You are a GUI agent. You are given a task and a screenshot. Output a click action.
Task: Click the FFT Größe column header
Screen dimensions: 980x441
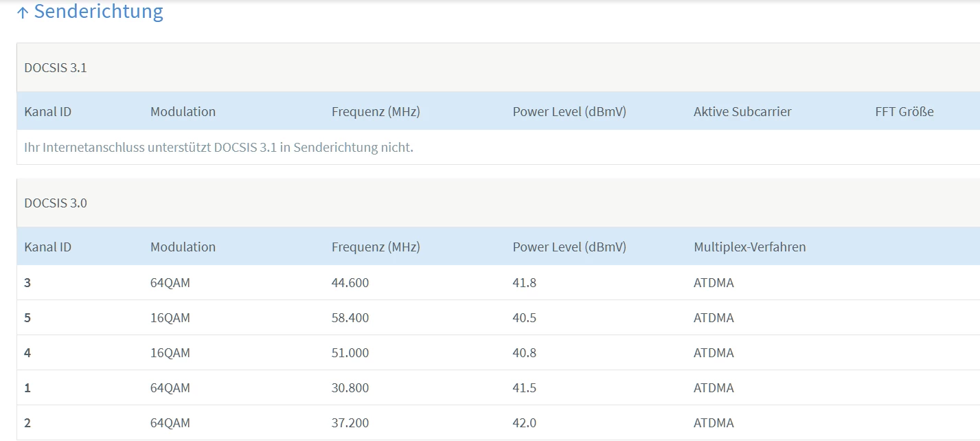(904, 111)
